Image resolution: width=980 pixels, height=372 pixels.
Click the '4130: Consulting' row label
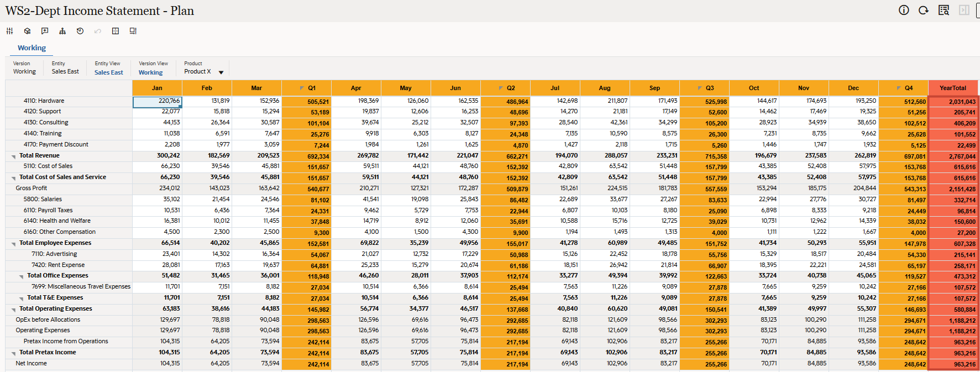46,122
